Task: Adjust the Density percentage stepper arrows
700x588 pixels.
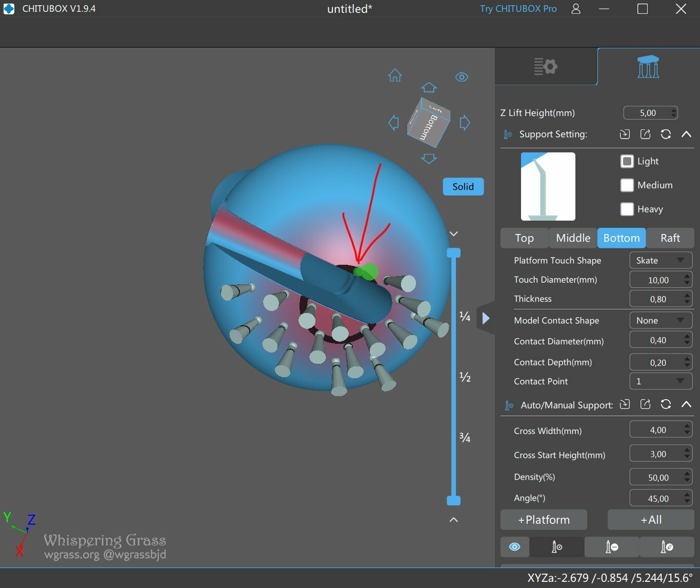Action: [687, 477]
